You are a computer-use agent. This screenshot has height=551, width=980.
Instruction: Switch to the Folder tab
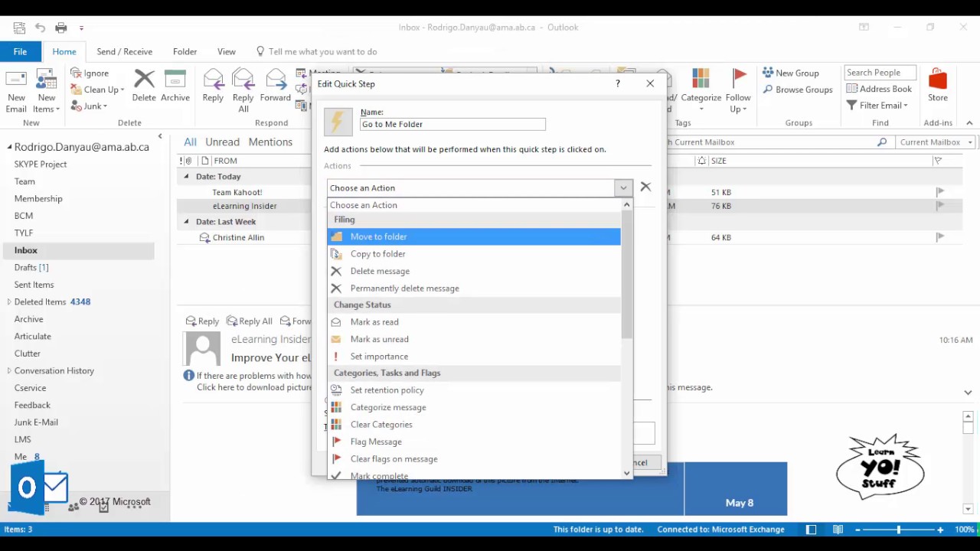point(185,51)
